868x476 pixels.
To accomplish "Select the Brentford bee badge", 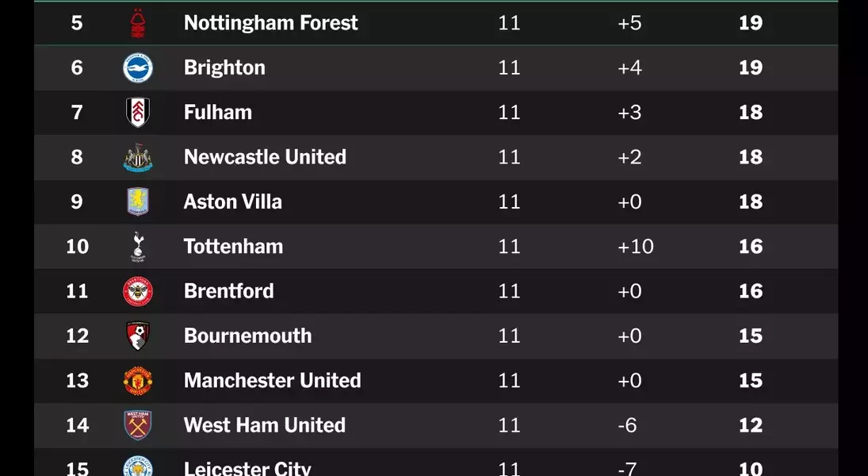I will (x=138, y=291).
